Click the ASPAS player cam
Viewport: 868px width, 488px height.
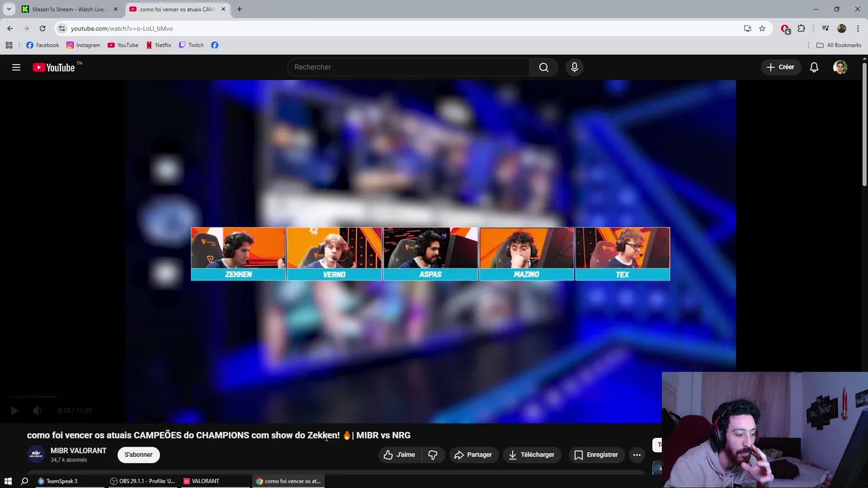point(431,253)
